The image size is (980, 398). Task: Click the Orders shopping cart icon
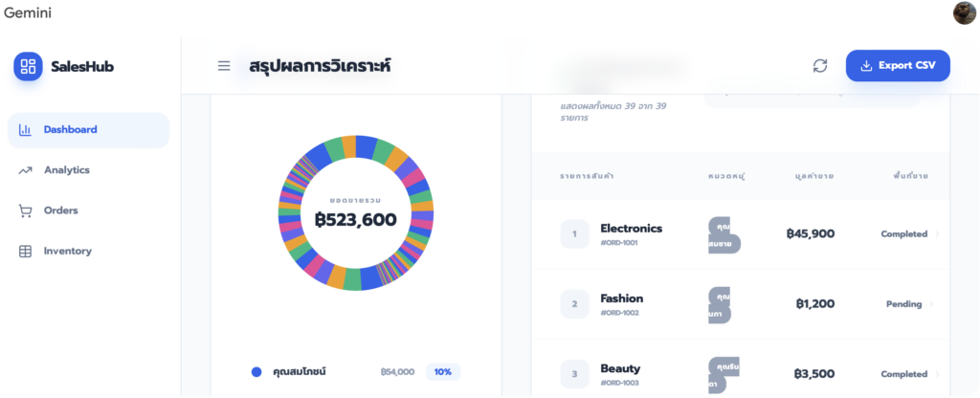pos(25,211)
